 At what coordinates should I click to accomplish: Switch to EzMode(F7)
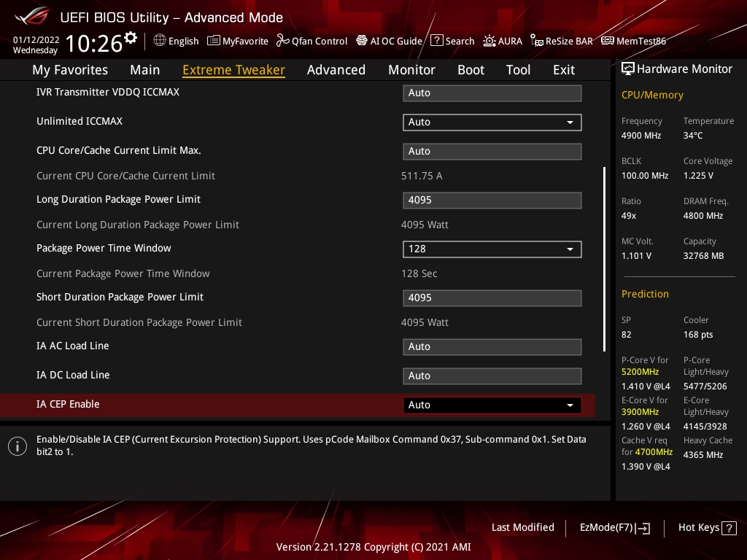coord(614,528)
